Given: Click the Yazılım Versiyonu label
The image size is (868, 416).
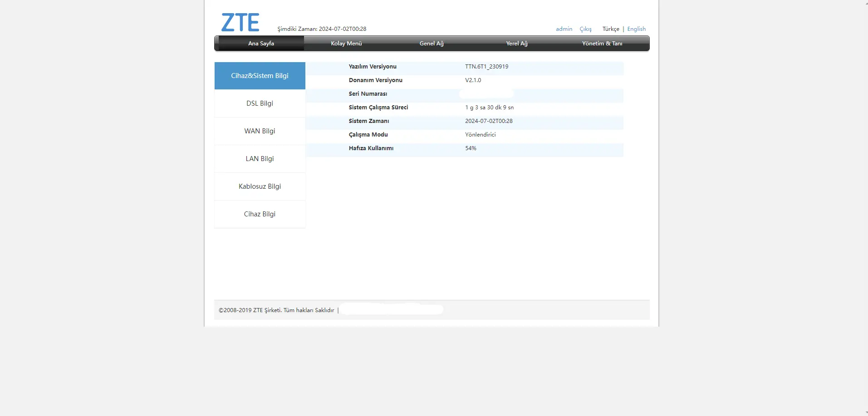Looking at the screenshot, I should [x=373, y=67].
